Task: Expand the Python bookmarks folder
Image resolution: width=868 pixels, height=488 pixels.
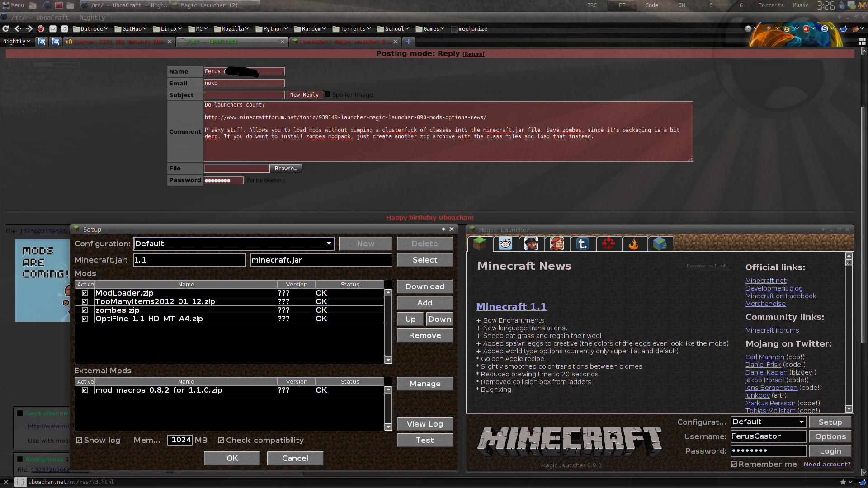Action: pyautogui.click(x=271, y=28)
